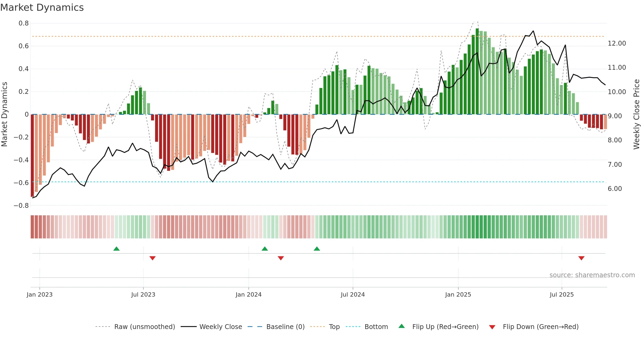644x362 pixels.
Task: Select the green flip-up marker before Jul 2024
Action: click(317, 249)
